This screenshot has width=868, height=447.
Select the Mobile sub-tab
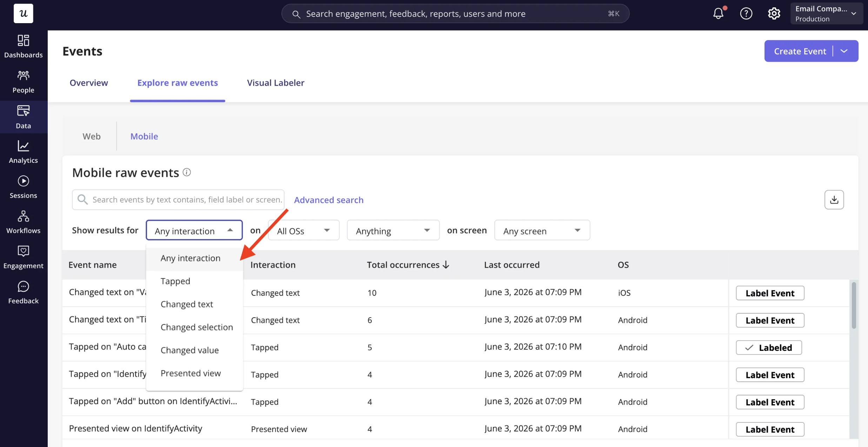144,136
